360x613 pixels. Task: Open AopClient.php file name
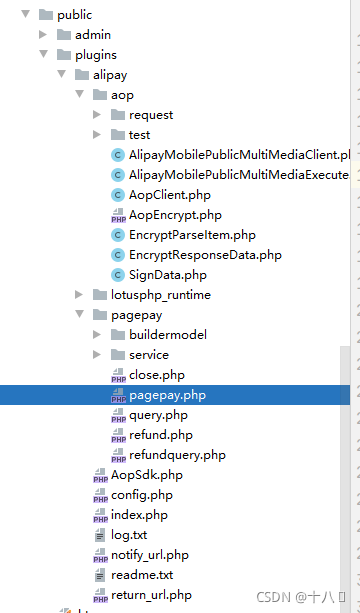[x=170, y=195]
